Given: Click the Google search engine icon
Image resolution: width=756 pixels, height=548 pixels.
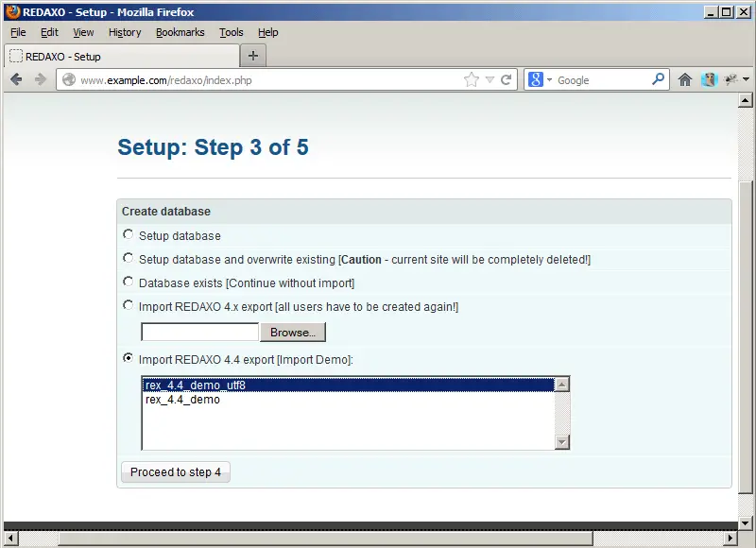Looking at the screenshot, I should click(x=535, y=80).
